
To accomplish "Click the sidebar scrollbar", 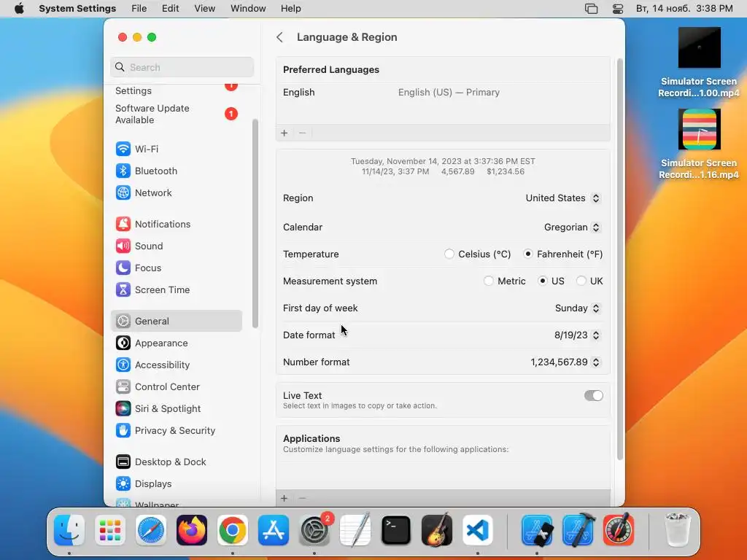I will tap(255, 224).
